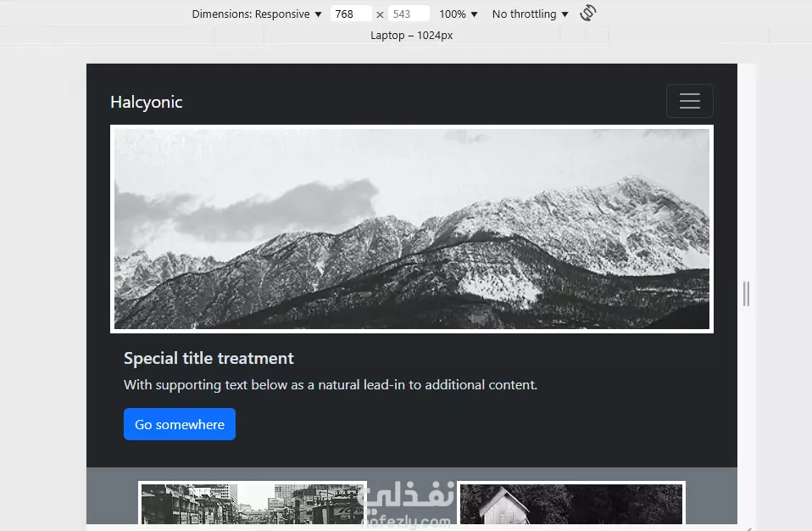Click the viewport right-edge resize handle

746,293
